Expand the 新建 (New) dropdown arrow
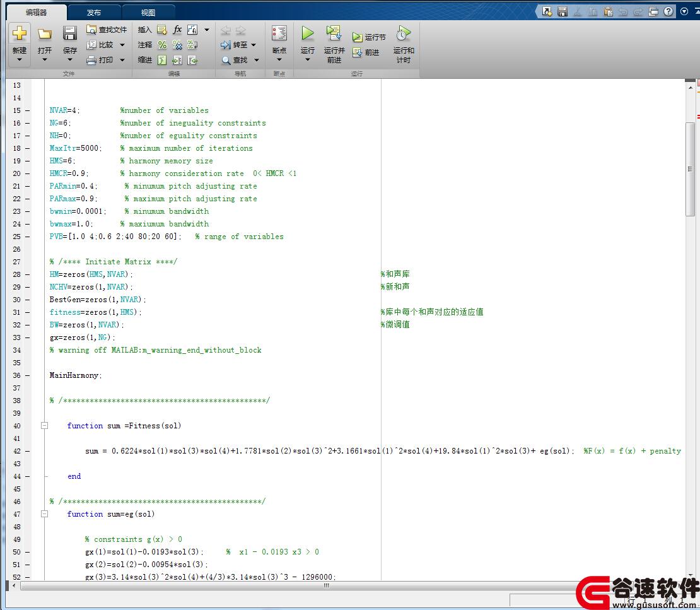This screenshot has height=610, width=700. 19,60
